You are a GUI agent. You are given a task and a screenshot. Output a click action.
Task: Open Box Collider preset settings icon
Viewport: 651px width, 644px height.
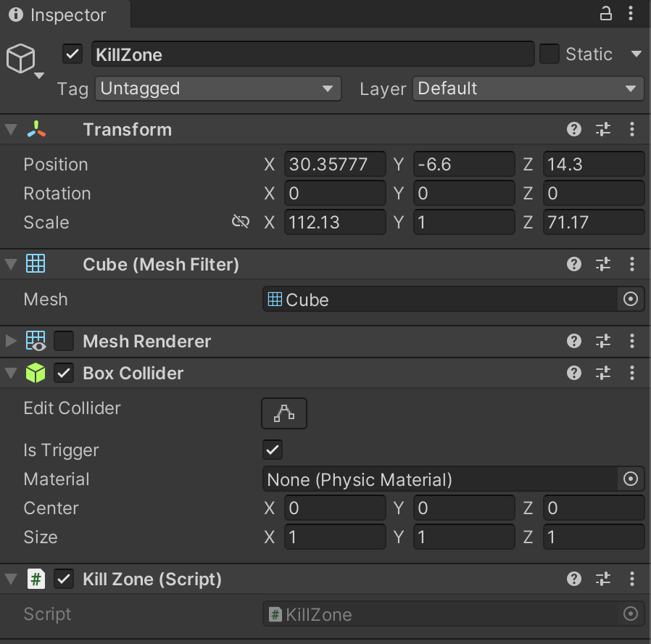603,373
